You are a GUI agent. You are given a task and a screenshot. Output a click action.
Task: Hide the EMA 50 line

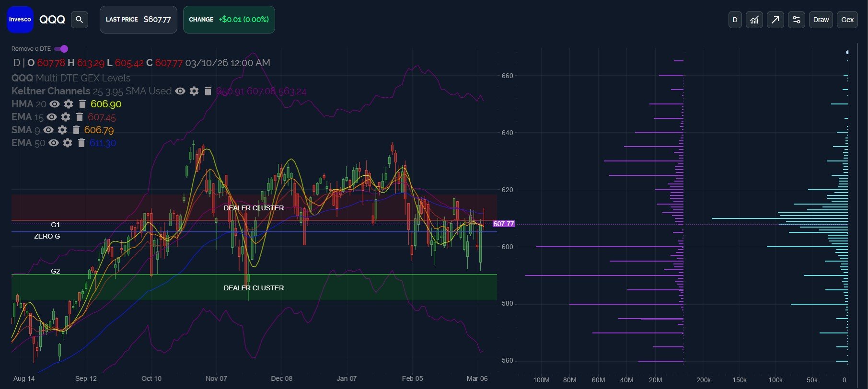(54, 143)
